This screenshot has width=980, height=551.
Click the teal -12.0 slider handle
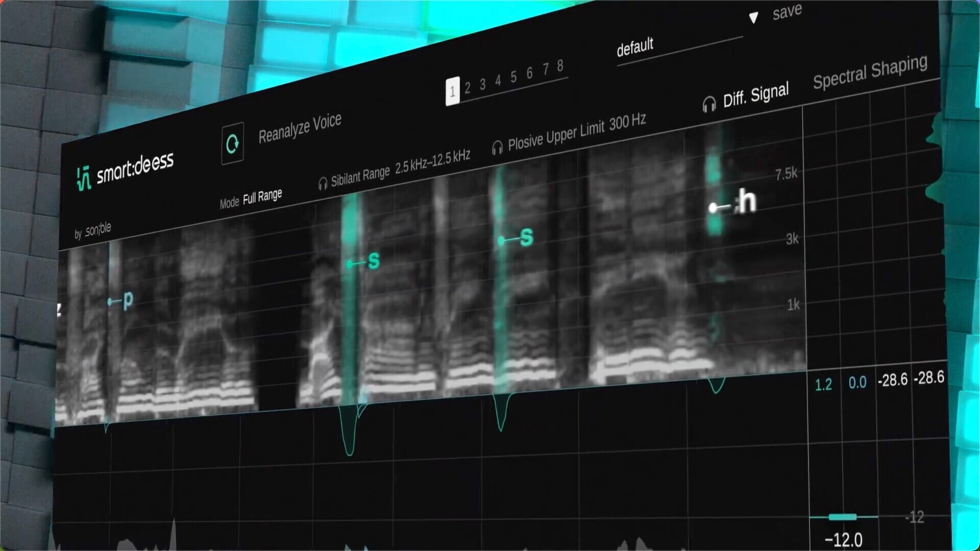click(x=842, y=517)
